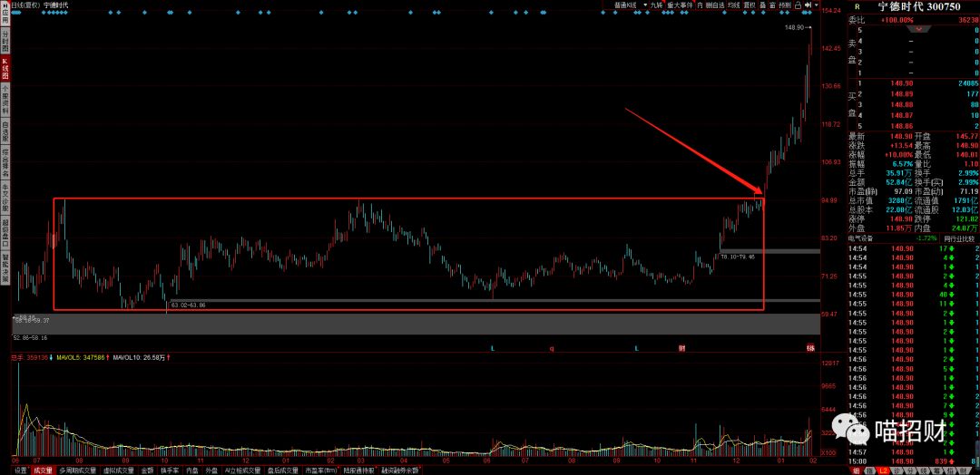The image size is (980, 475).
Task: Select the 分 tab under the tick list
Action: [x=911, y=470]
